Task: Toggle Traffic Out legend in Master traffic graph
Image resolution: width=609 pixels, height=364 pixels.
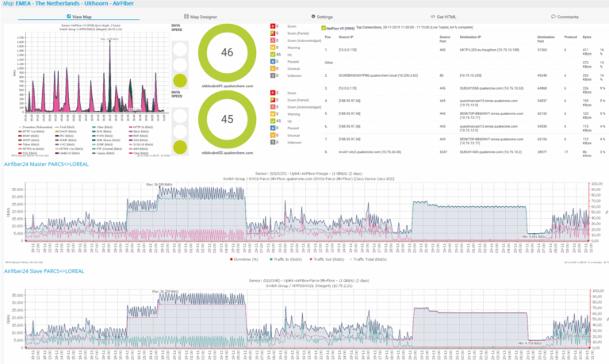Action: [x=327, y=259]
